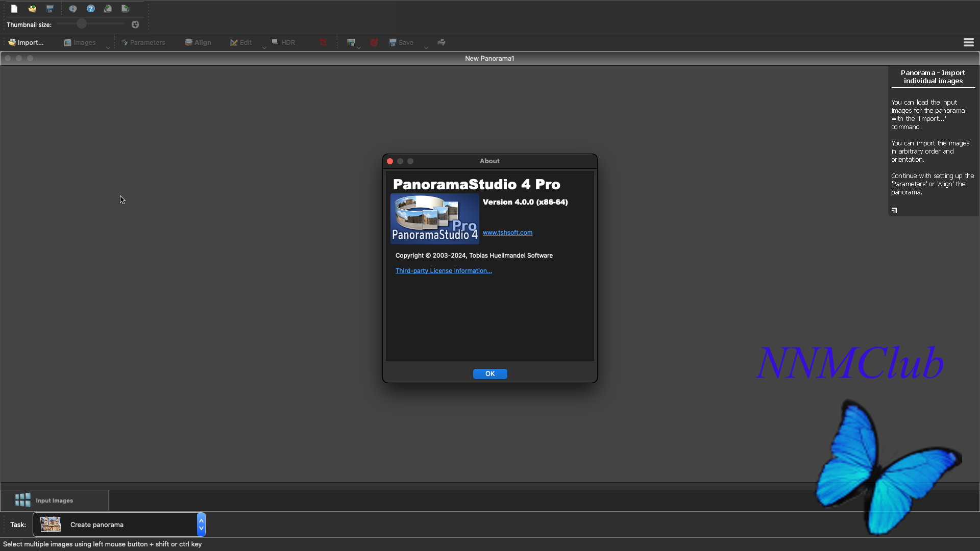The height and width of the screenshot is (551, 980).
Task: Click the HDR toolbar button
Action: point(283,42)
